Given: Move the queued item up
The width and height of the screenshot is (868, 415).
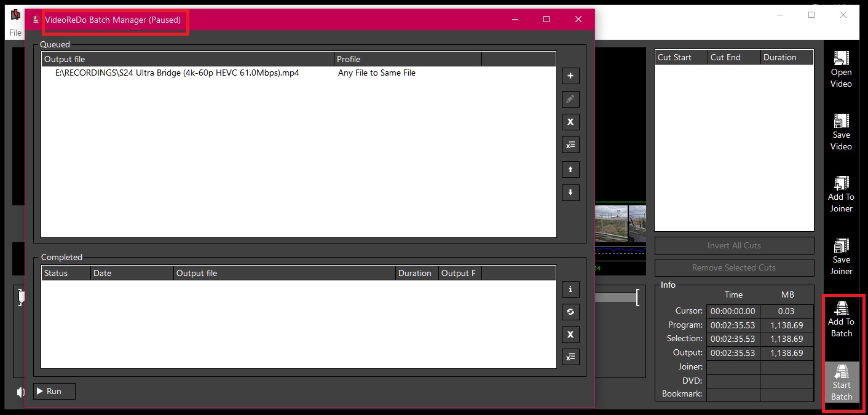Looking at the screenshot, I should tap(570, 169).
